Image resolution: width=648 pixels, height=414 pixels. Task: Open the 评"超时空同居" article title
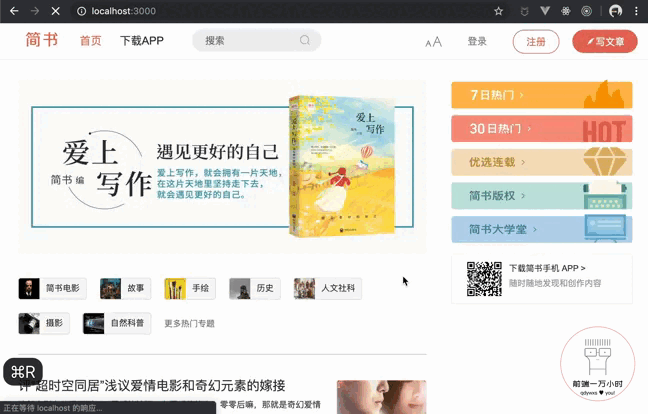[152, 385]
